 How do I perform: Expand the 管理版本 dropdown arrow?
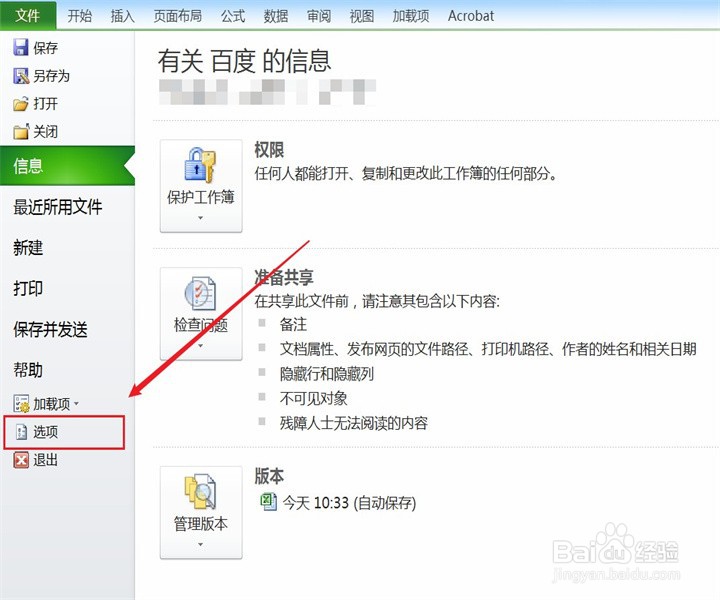(x=200, y=545)
